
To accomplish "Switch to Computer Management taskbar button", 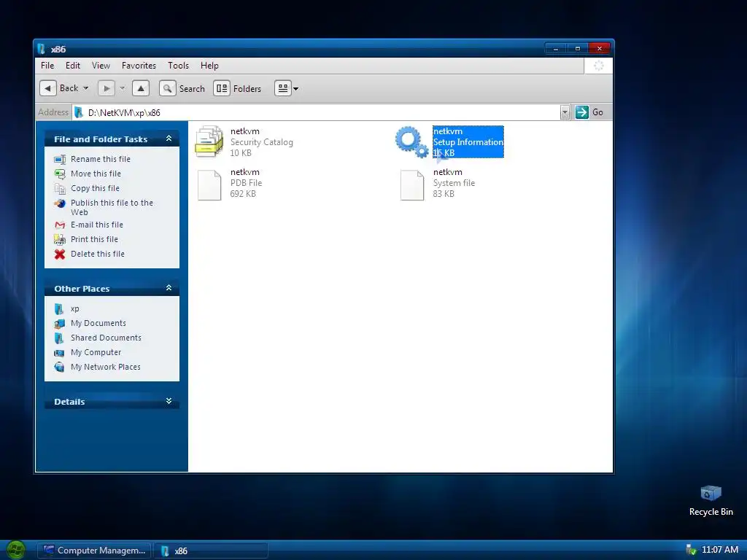I will 94,551.
